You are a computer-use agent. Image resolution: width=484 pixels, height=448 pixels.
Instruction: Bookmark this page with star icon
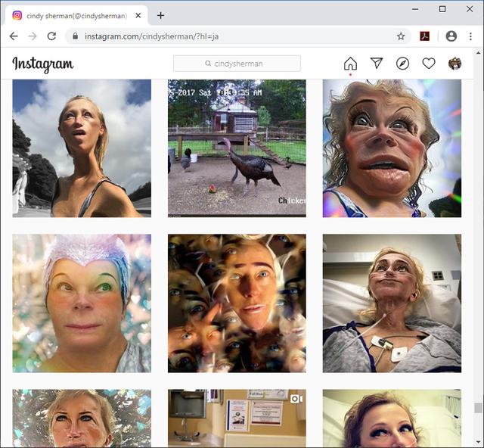point(401,36)
